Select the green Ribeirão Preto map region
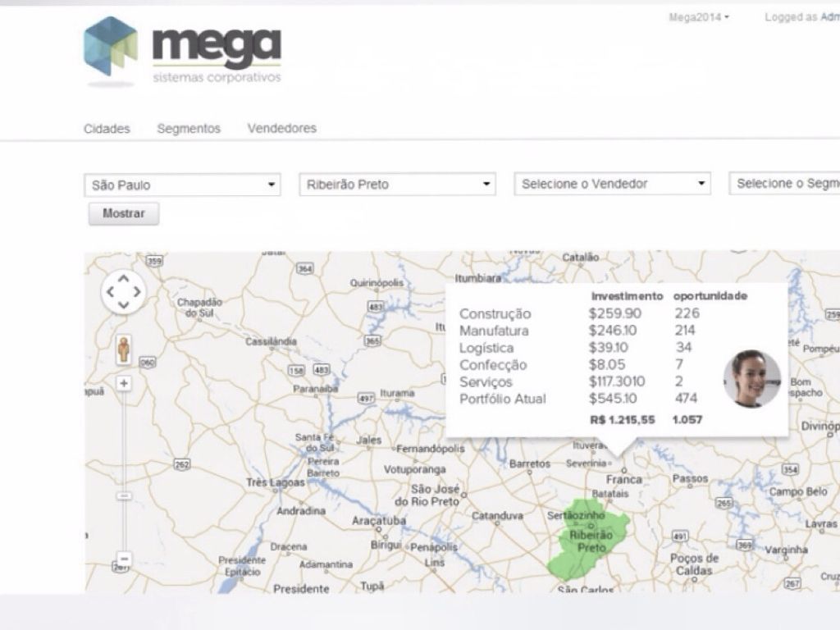Image resolution: width=840 pixels, height=630 pixels. pyautogui.click(x=587, y=537)
